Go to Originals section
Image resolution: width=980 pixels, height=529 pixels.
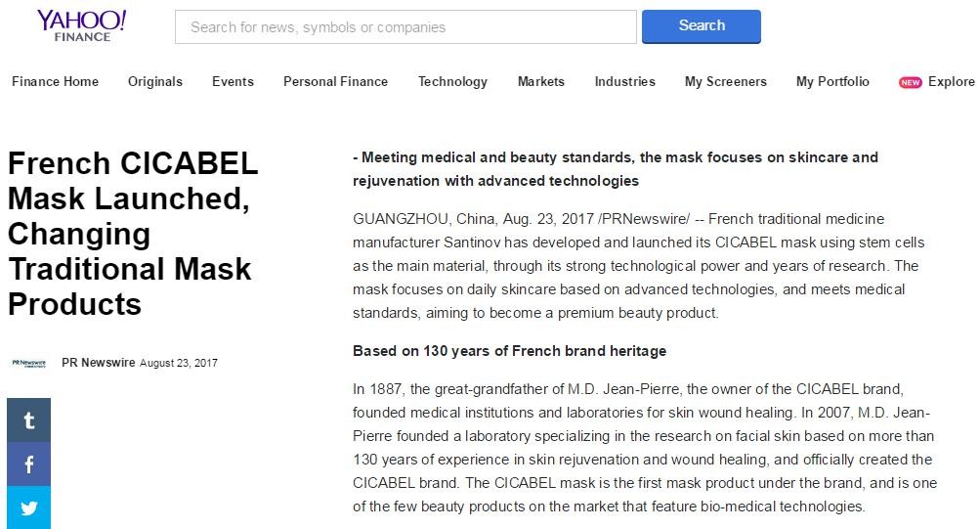tap(155, 82)
